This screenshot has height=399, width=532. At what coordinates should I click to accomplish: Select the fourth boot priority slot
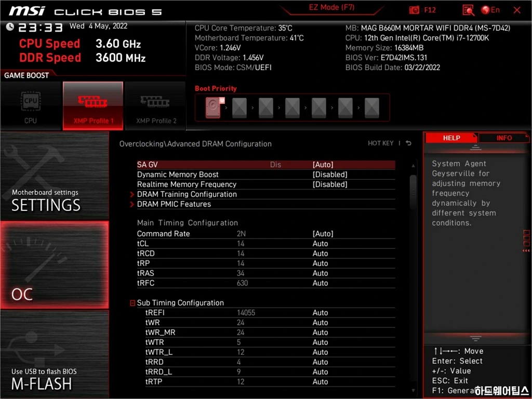click(292, 108)
